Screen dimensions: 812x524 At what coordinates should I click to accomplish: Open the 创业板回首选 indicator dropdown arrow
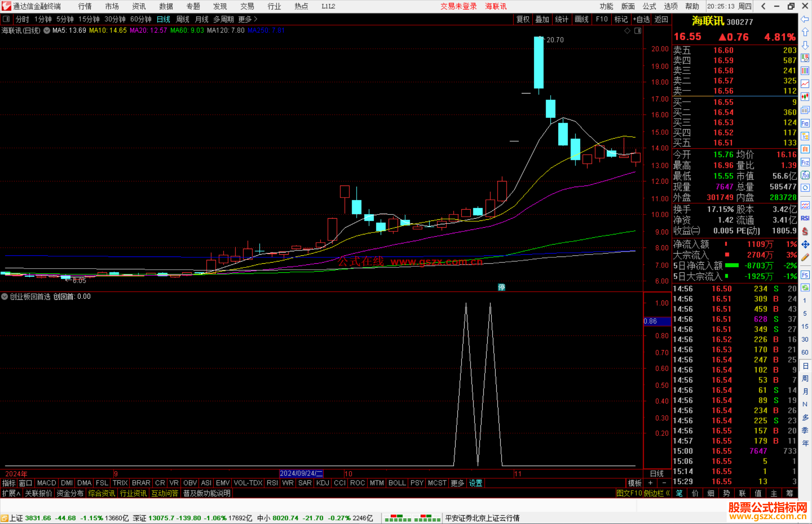pyautogui.click(x=5, y=296)
